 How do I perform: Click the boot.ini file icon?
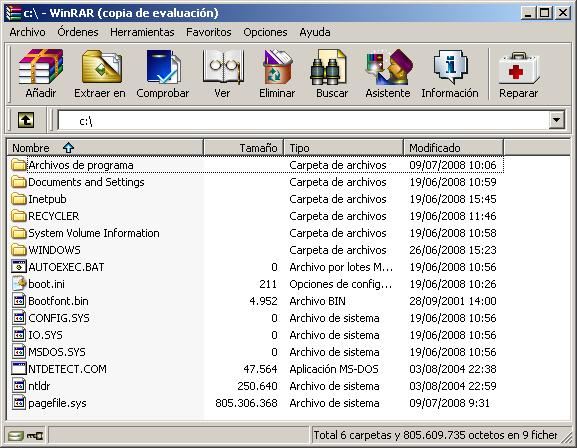19,284
